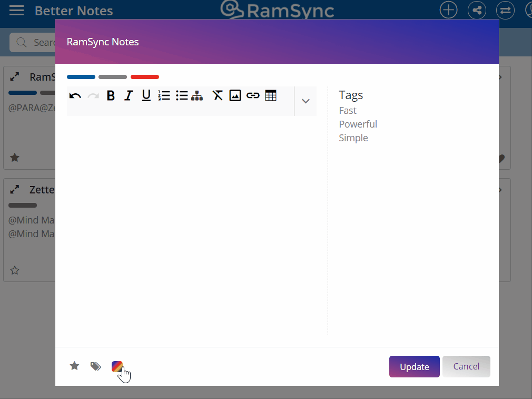This screenshot has height=399, width=532.
Task: Open the note color picker icon
Action: [x=117, y=366]
